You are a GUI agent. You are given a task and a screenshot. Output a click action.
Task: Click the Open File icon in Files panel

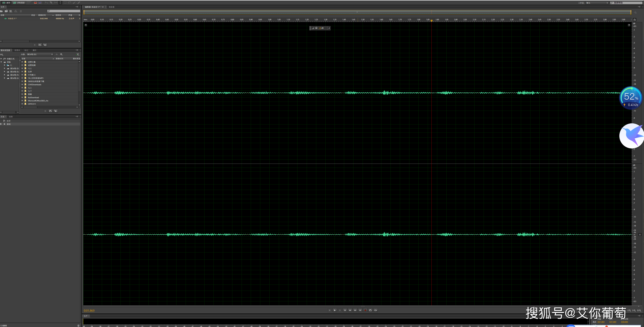2,11
